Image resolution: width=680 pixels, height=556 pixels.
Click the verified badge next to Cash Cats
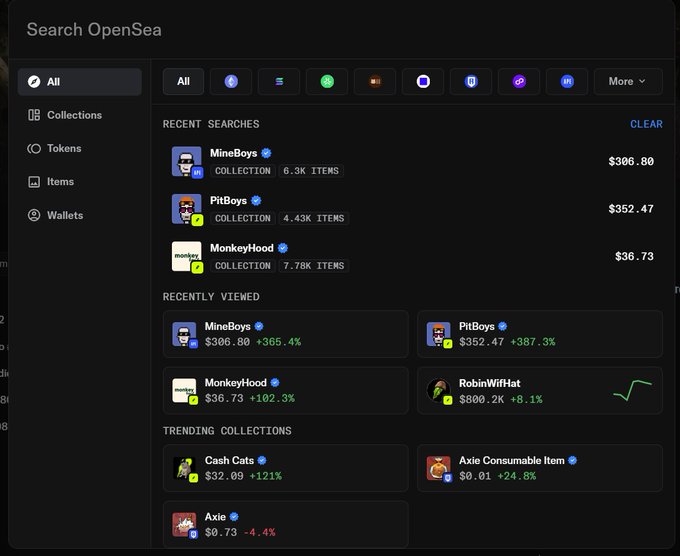coord(262,460)
